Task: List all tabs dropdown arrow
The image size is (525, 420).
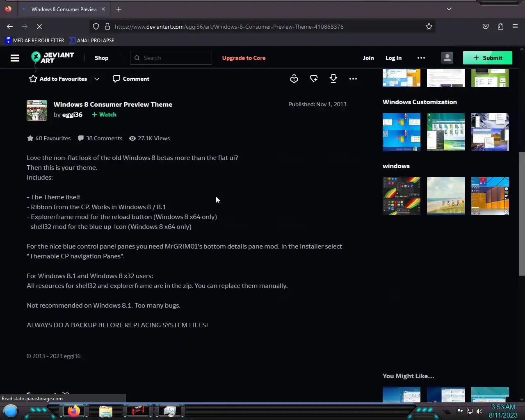Action: [x=449, y=9]
